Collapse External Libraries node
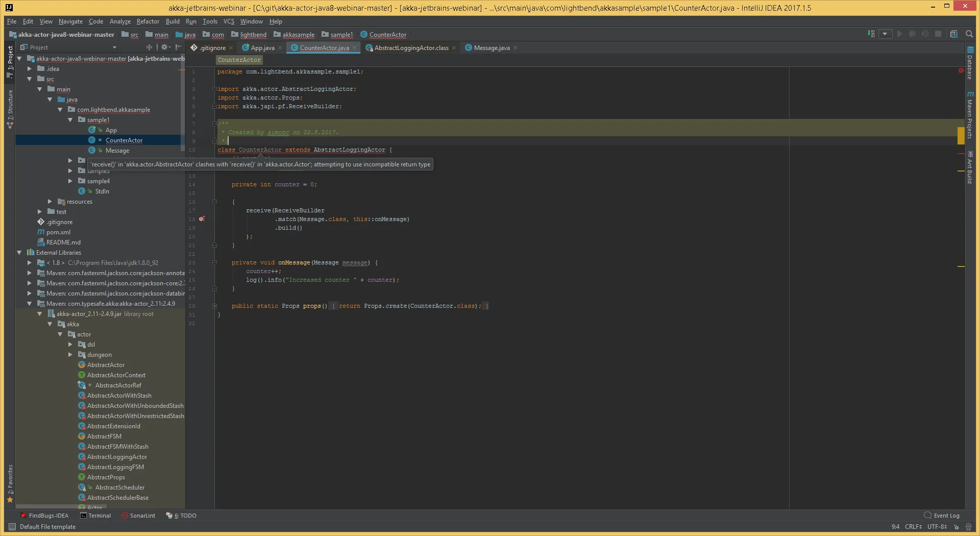The width and height of the screenshot is (980, 536). tap(19, 253)
